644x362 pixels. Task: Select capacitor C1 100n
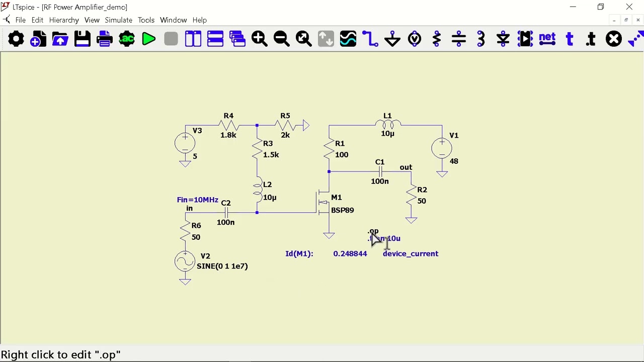380,172
